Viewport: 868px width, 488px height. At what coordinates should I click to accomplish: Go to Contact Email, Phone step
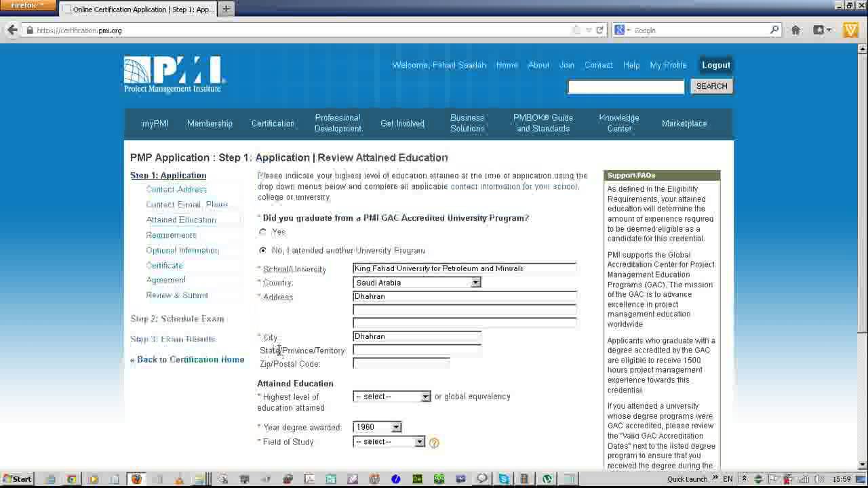187,205
